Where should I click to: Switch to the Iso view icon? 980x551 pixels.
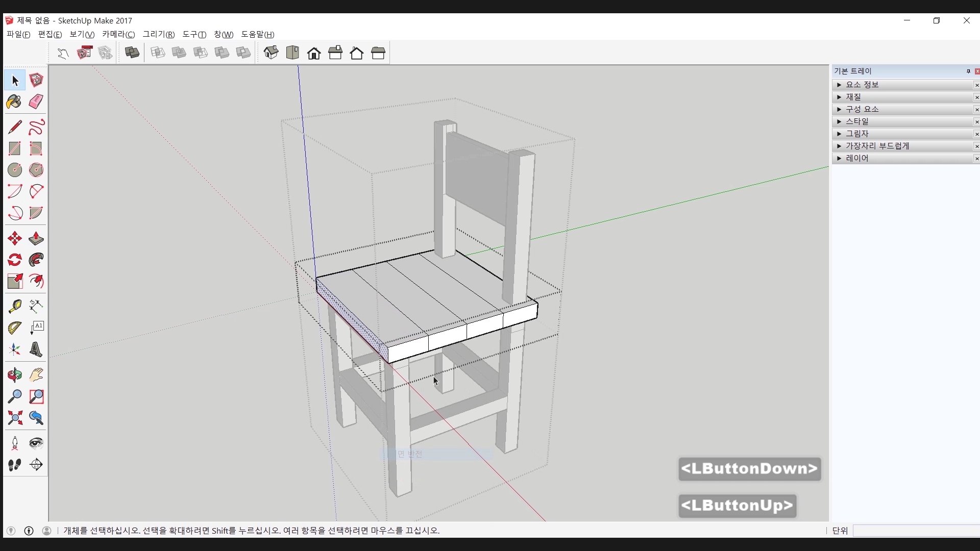[x=271, y=53]
